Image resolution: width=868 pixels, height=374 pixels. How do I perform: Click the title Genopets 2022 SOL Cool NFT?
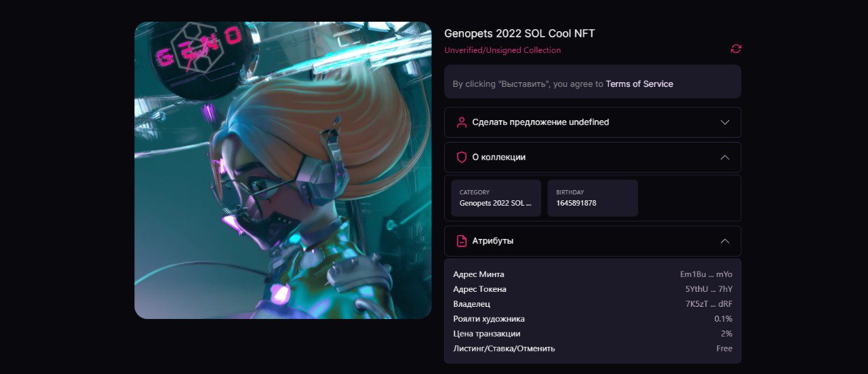point(519,33)
